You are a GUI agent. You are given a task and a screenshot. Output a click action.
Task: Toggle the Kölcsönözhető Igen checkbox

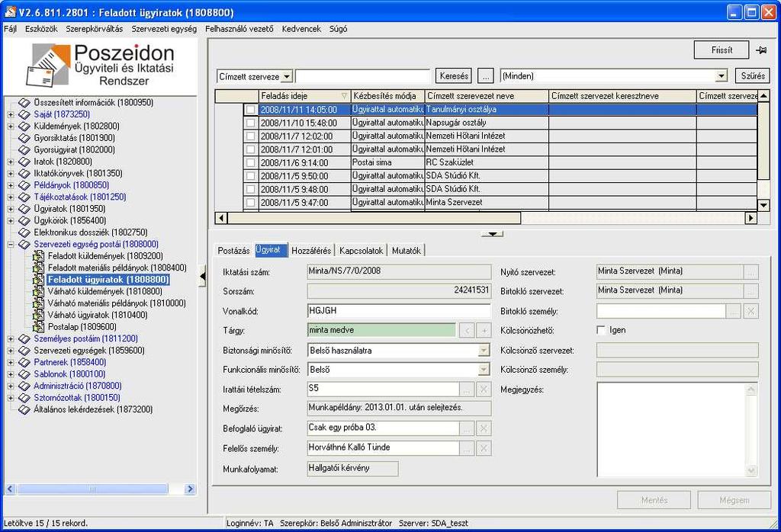tap(601, 330)
